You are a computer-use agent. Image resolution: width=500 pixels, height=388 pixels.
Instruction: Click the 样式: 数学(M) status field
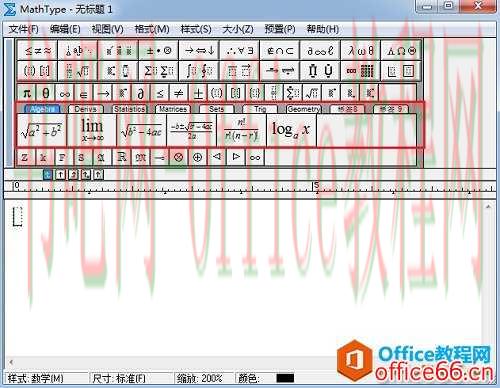point(35,378)
